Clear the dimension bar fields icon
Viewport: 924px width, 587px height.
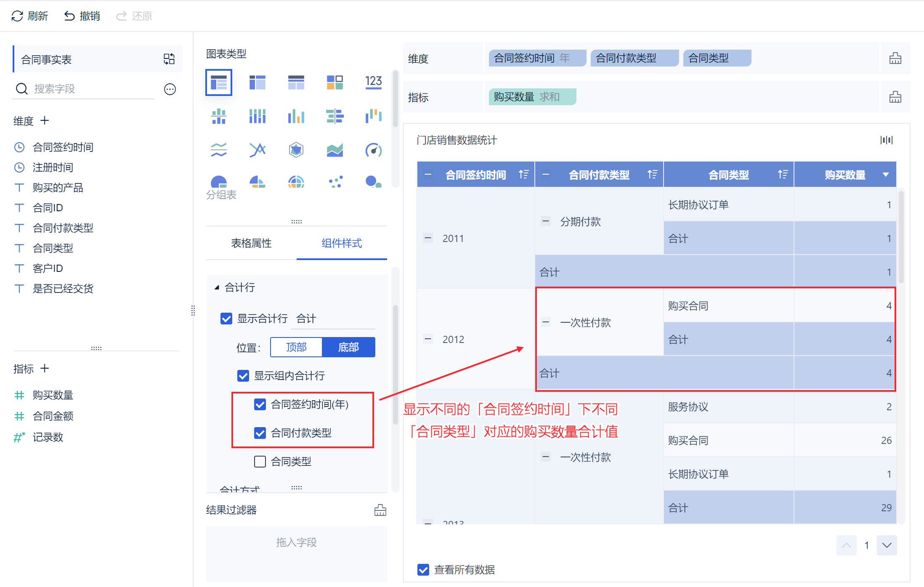tap(895, 58)
